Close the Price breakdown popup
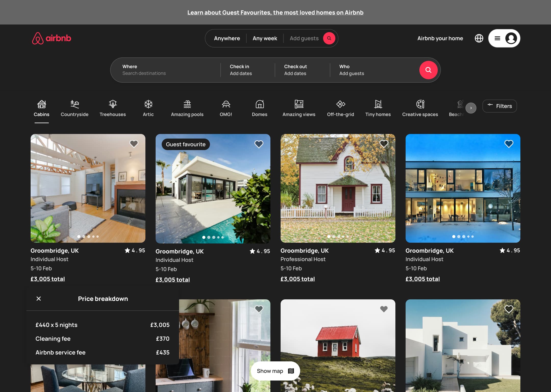 pyautogui.click(x=39, y=299)
